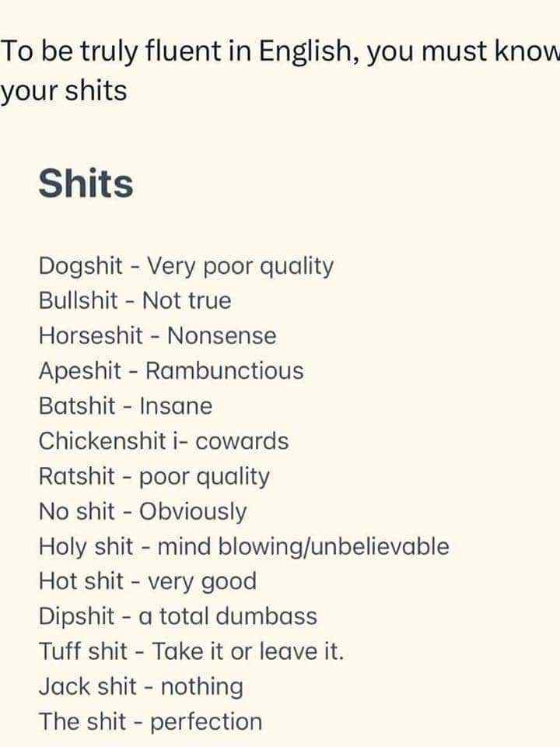Viewport: 560px width, 747px height.
Task: Click the 'Jack shit - nothing' entry
Action: coord(141,687)
